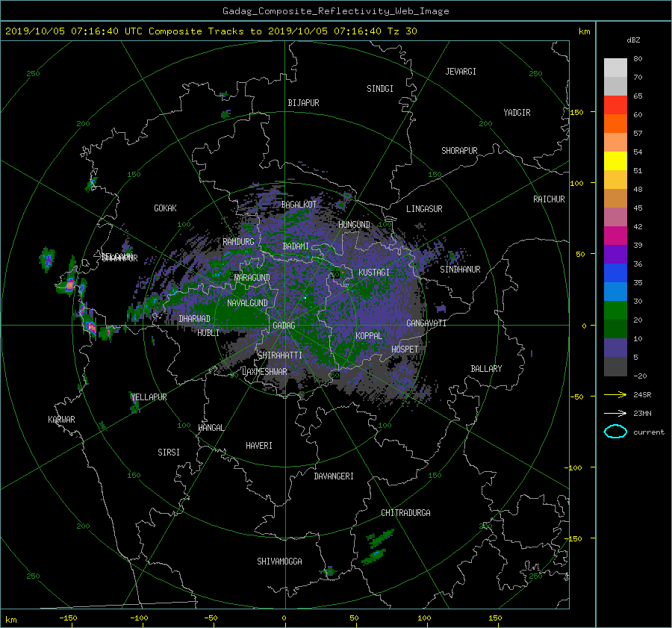The width and height of the screenshot is (672, 628).
Task: Click the KOPPAL city label
Action: (x=369, y=335)
